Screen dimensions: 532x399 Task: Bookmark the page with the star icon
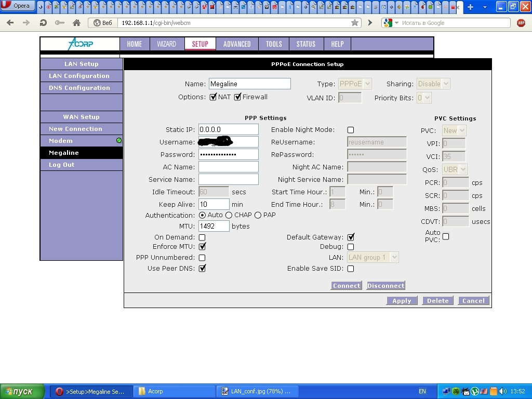(355, 23)
